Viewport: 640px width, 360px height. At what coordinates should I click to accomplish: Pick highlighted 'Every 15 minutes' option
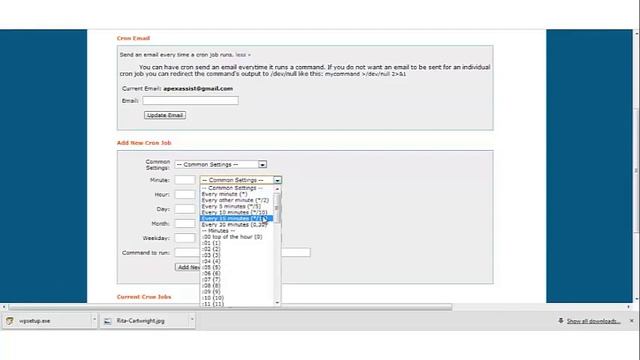point(237,219)
